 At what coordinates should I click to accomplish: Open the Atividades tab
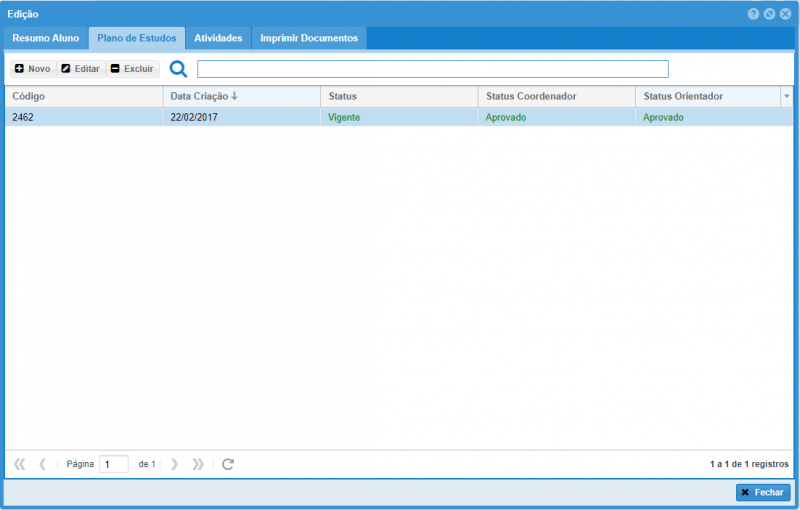click(x=218, y=38)
